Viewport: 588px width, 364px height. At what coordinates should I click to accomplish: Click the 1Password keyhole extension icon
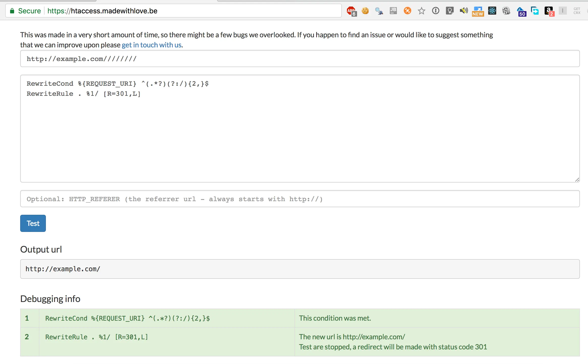(435, 11)
